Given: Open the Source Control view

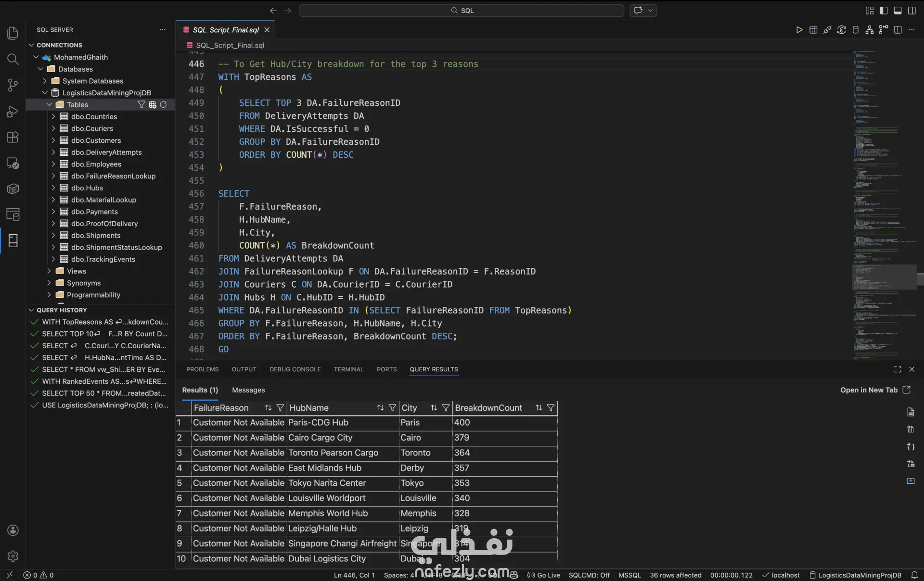Looking at the screenshot, I should click(13, 85).
